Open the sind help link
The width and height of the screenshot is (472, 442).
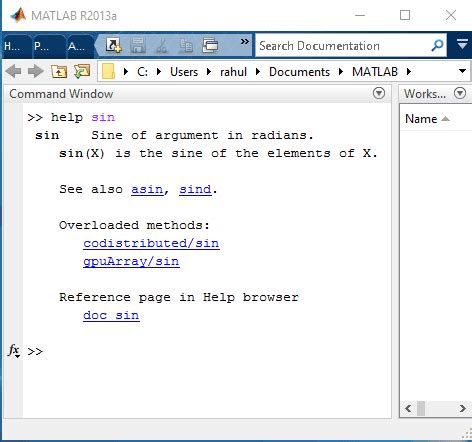pos(195,189)
